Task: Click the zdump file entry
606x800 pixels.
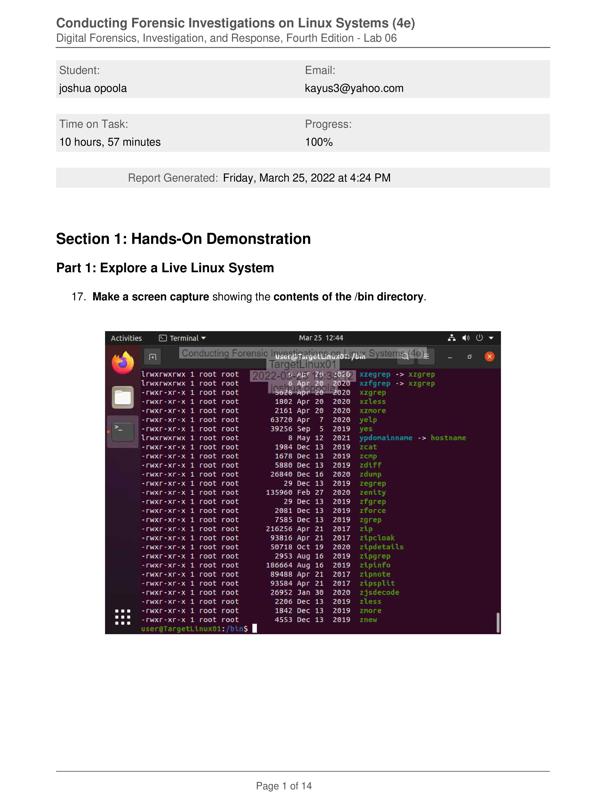Action: pos(370,474)
